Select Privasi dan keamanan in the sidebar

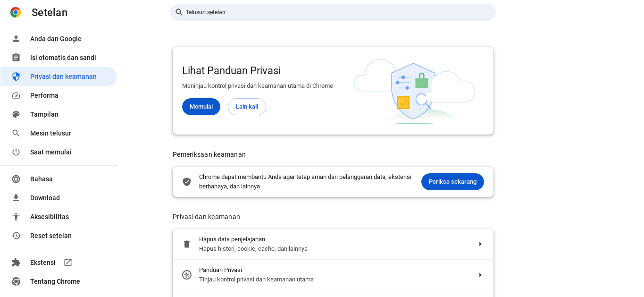pyautogui.click(x=59, y=76)
